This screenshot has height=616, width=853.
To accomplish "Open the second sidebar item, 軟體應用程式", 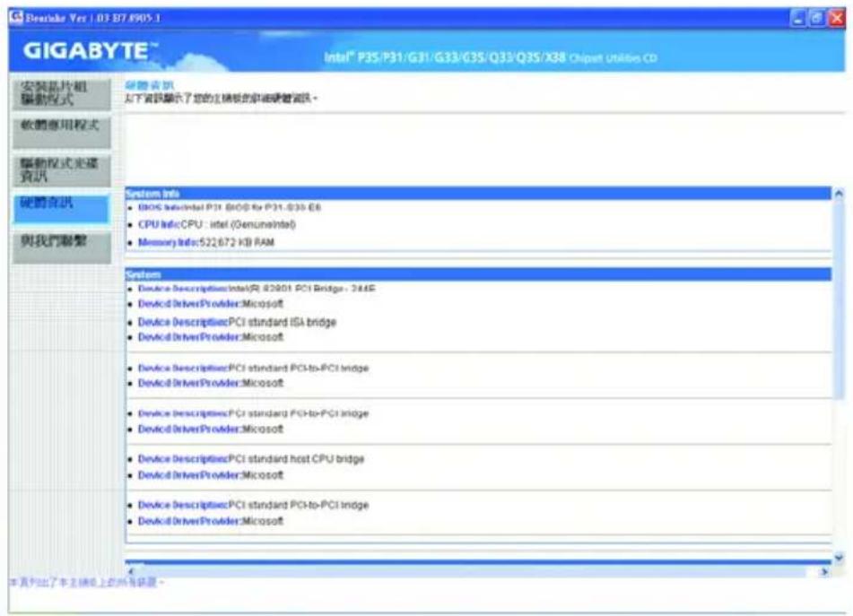I will tap(62, 132).
